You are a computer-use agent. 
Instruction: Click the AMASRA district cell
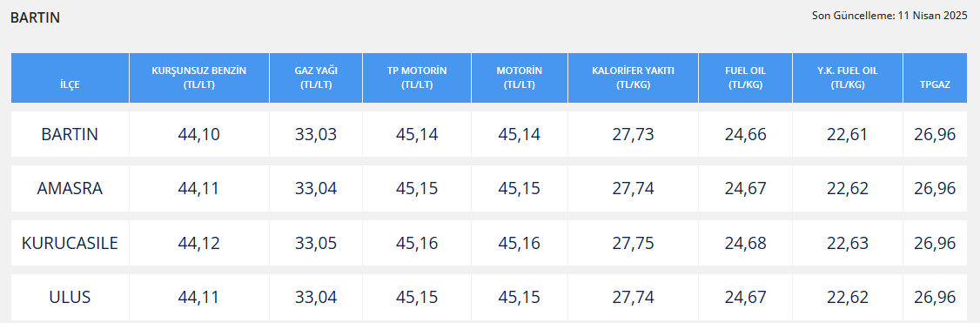pyautogui.click(x=70, y=188)
